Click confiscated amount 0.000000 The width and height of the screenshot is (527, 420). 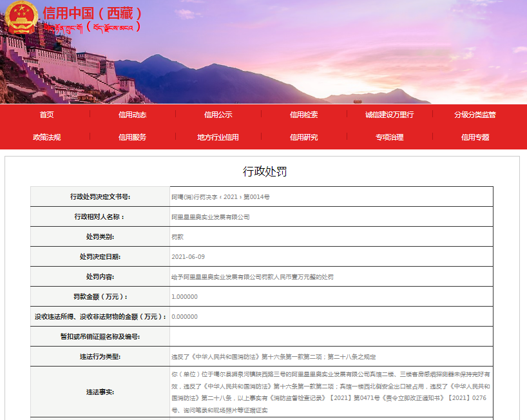point(184,317)
